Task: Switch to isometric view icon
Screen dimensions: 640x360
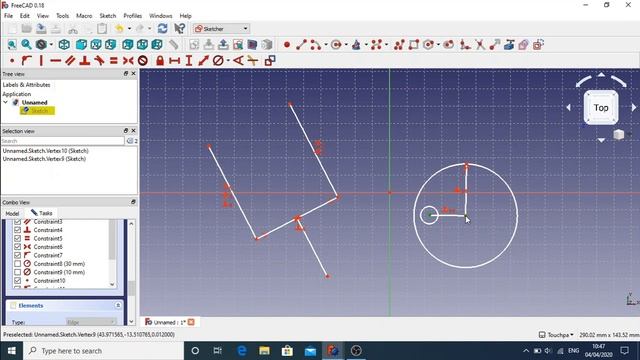Action: pyautogui.click(x=64, y=44)
